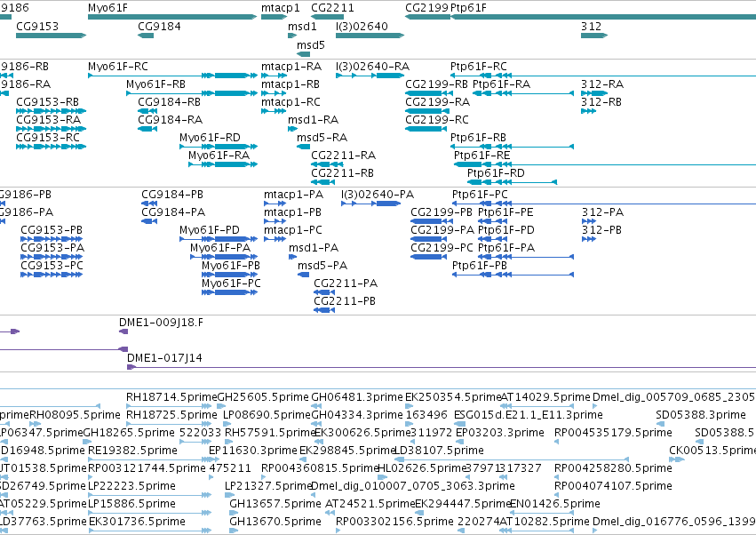Click the msd5 gene label
The image size is (756, 535).
pyautogui.click(x=311, y=44)
